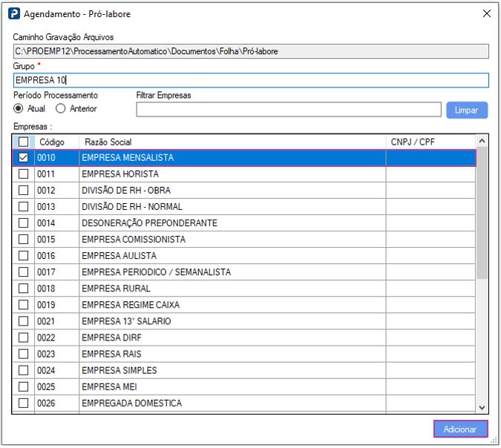Select the EMPRESA REGIME CAIXA row text
501x448 pixels.
[131, 305]
